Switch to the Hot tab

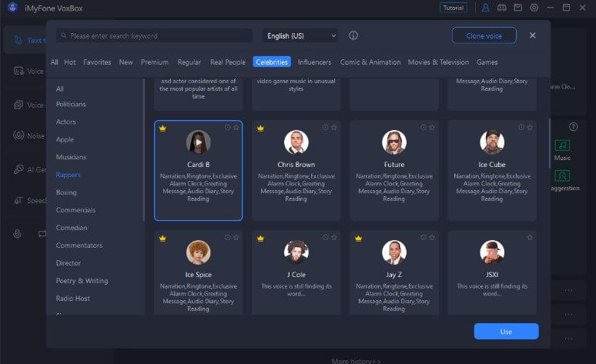[x=70, y=62]
